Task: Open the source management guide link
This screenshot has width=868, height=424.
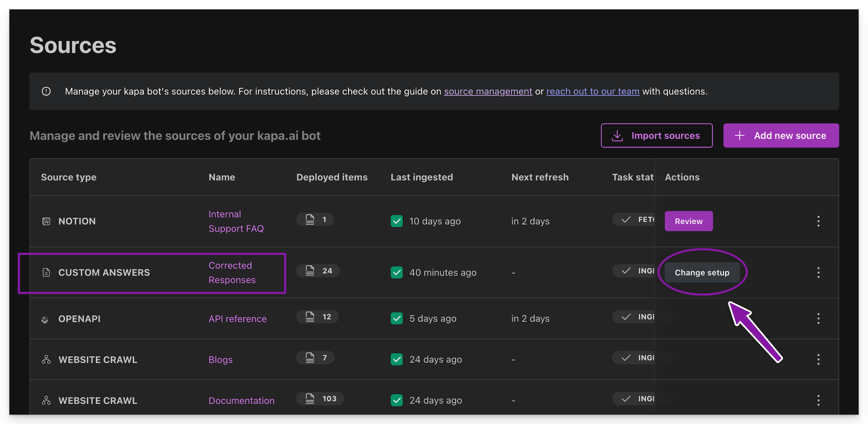Action: 488,91
